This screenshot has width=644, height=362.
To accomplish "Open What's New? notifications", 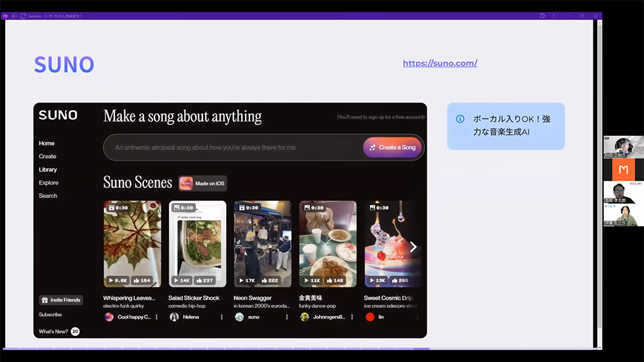I will pyautogui.click(x=58, y=331).
